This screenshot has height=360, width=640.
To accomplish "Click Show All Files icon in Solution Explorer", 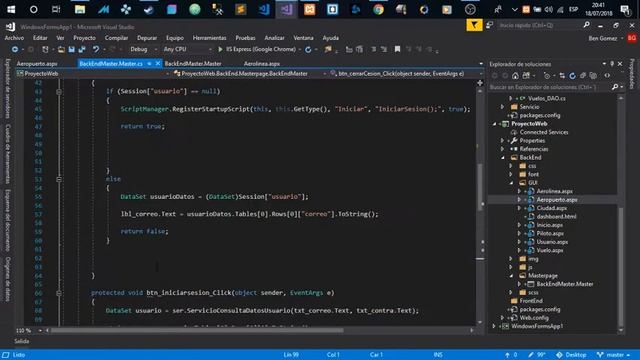I will (x=593, y=76).
